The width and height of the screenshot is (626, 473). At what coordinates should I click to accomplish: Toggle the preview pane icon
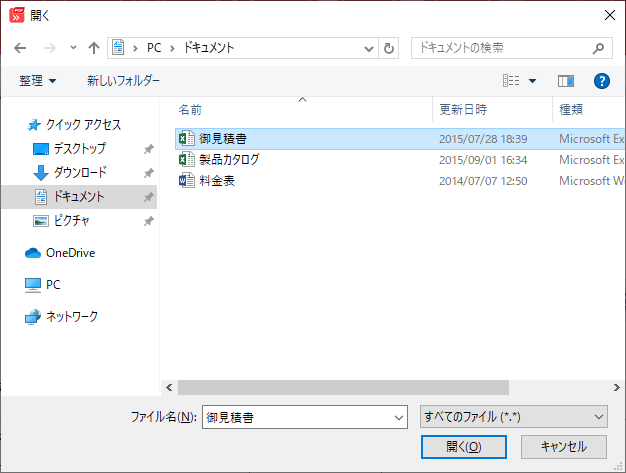(566, 81)
